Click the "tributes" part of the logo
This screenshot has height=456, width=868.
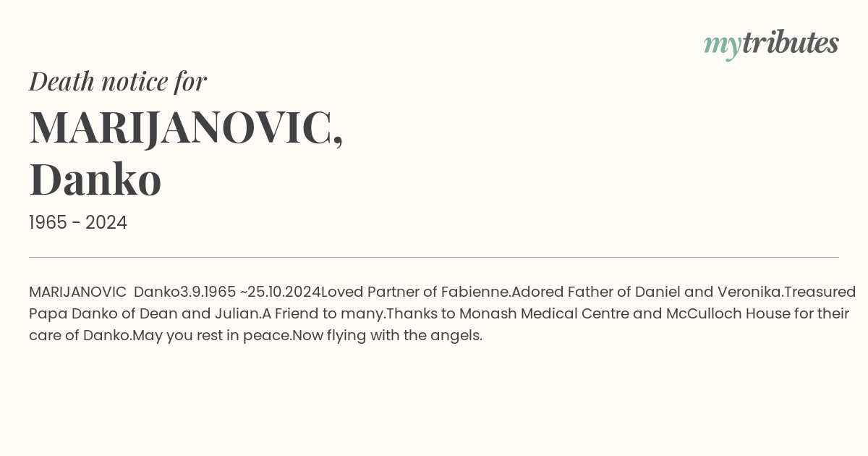790,43
